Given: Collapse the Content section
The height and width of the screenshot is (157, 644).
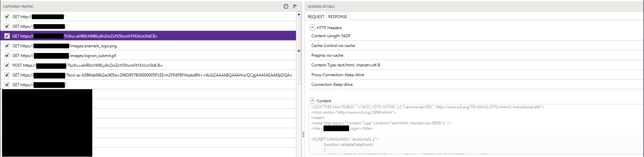Looking at the screenshot, I should (x=312, y=101).
